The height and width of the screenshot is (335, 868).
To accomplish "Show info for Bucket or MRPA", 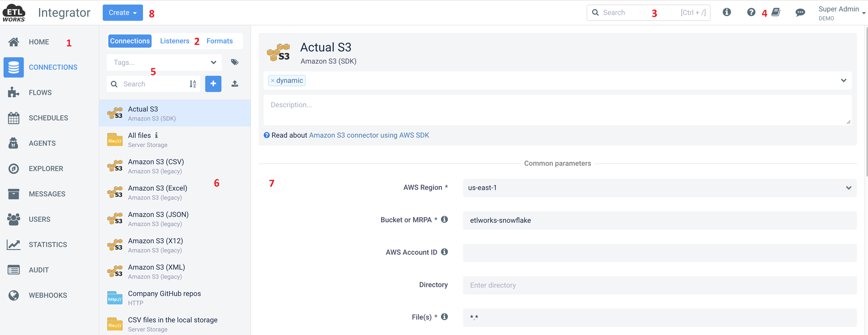I will tap(444, 219).
